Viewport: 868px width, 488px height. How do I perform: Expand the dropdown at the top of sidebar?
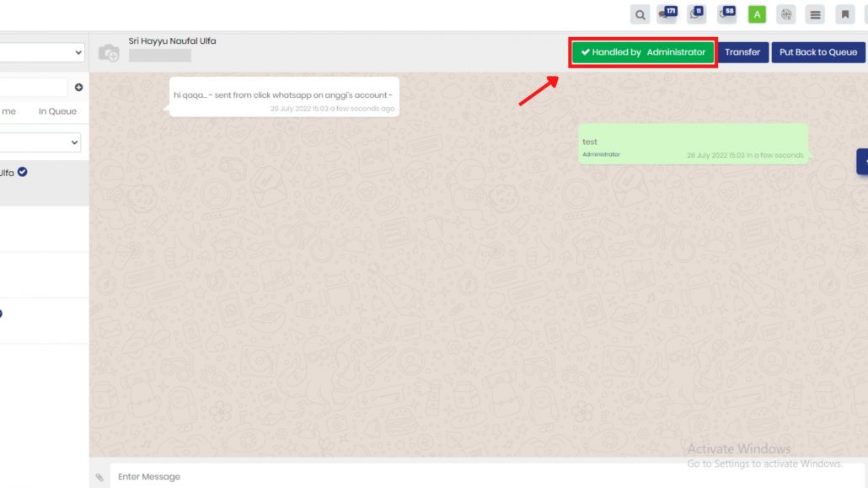pyautogui.click(x=42, y=52)
